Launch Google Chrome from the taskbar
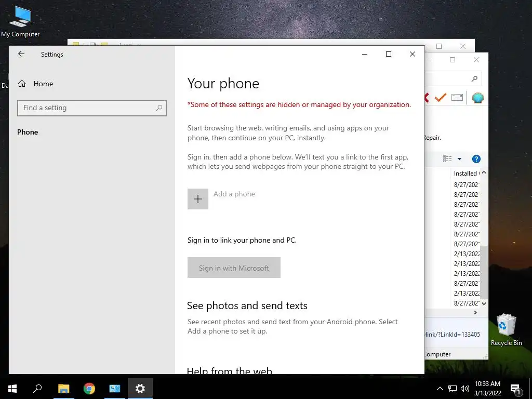The image size is (532, 399). (x=89, y=389)
